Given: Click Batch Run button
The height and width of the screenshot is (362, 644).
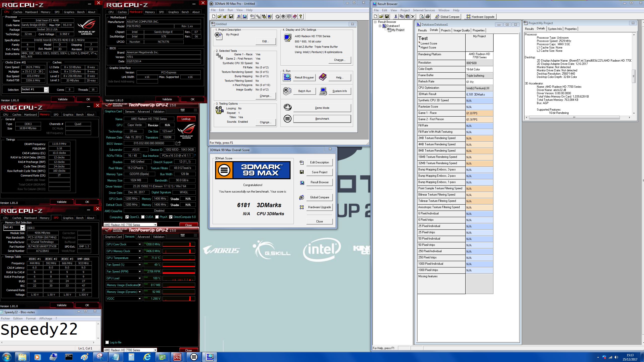Looking at the screenshot, I should (304, 91).
